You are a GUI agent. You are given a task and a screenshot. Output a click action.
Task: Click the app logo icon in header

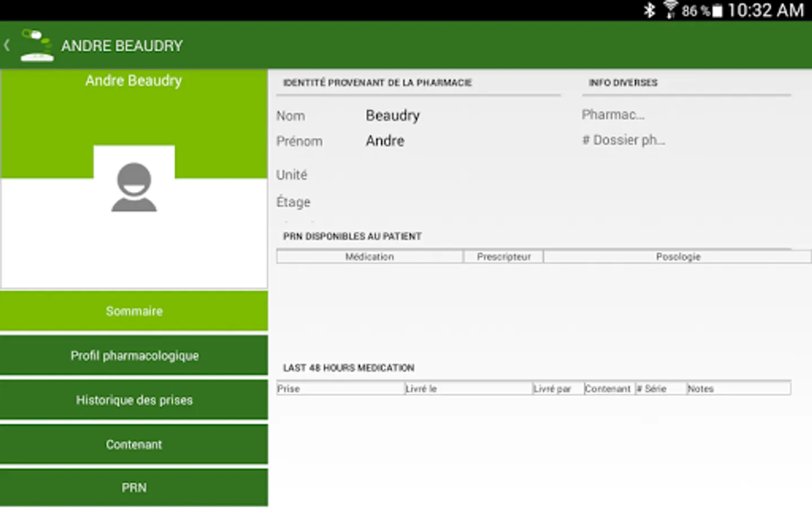coord(37,45)
